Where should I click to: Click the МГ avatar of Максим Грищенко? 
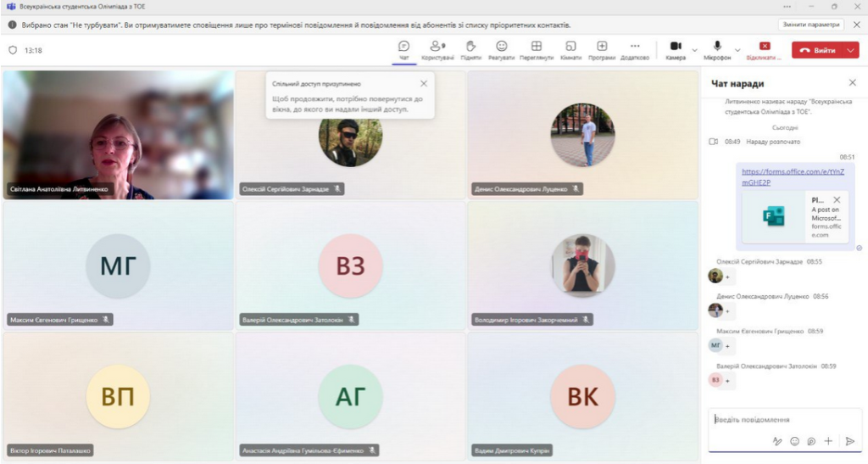coord(118,266)
